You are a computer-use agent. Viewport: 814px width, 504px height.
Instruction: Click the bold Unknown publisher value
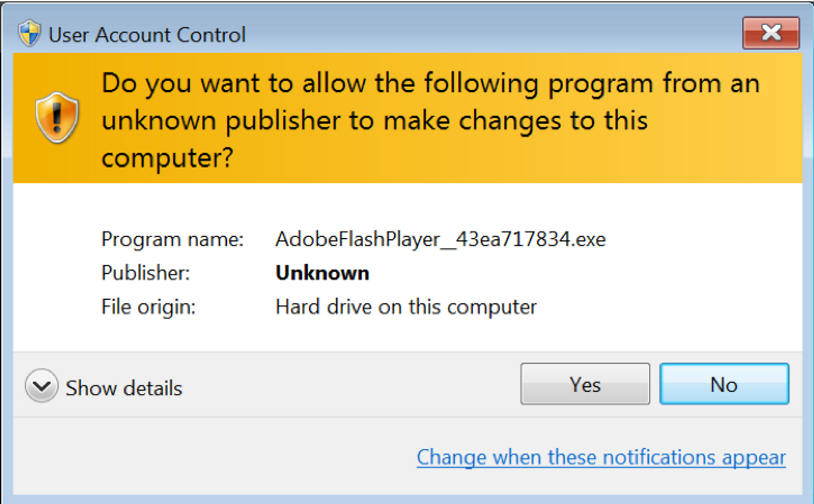322,273
